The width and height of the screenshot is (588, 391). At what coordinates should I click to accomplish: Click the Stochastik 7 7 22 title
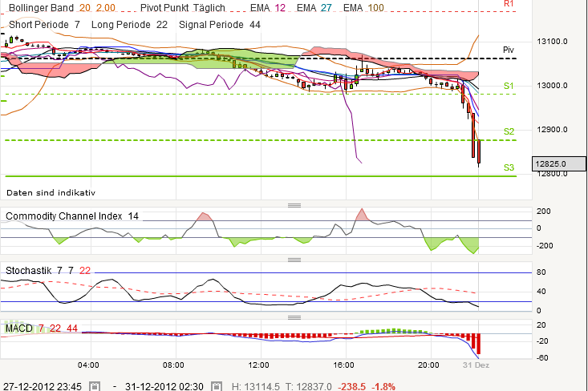[48, 270]
